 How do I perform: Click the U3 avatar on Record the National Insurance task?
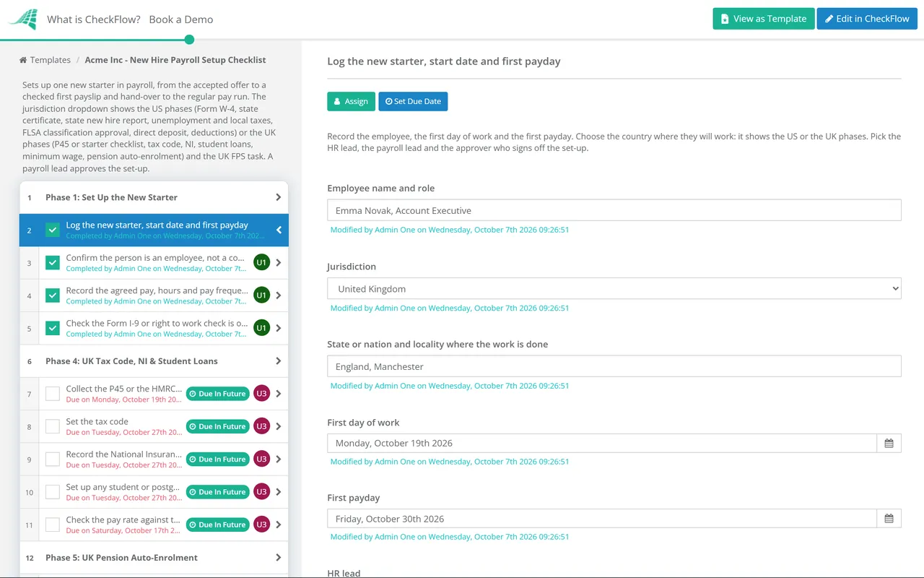(261, 459)
